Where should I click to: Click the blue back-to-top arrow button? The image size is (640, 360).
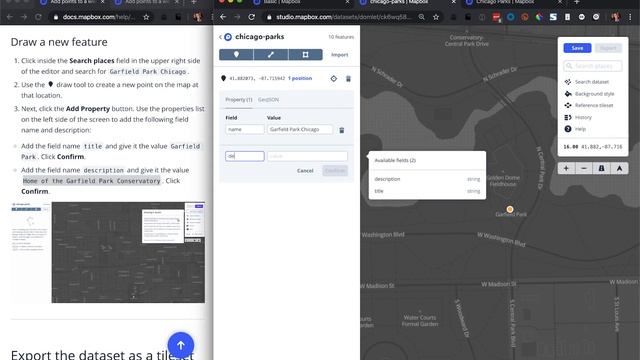tap(180, 345)
